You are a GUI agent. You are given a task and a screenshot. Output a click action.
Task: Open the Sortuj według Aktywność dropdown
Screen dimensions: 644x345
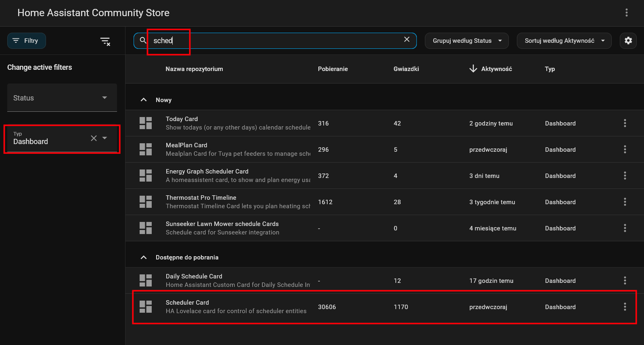tap(564, 41)
